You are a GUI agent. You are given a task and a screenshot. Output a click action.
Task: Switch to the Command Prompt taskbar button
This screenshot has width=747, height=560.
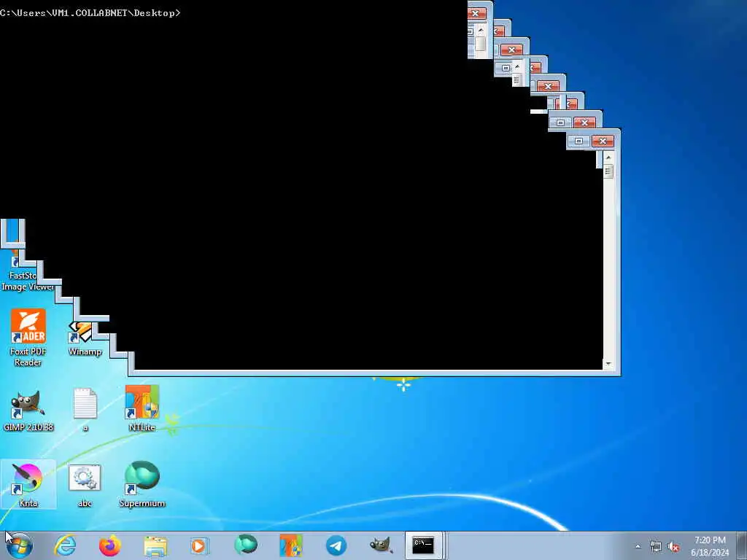(424, 545)
